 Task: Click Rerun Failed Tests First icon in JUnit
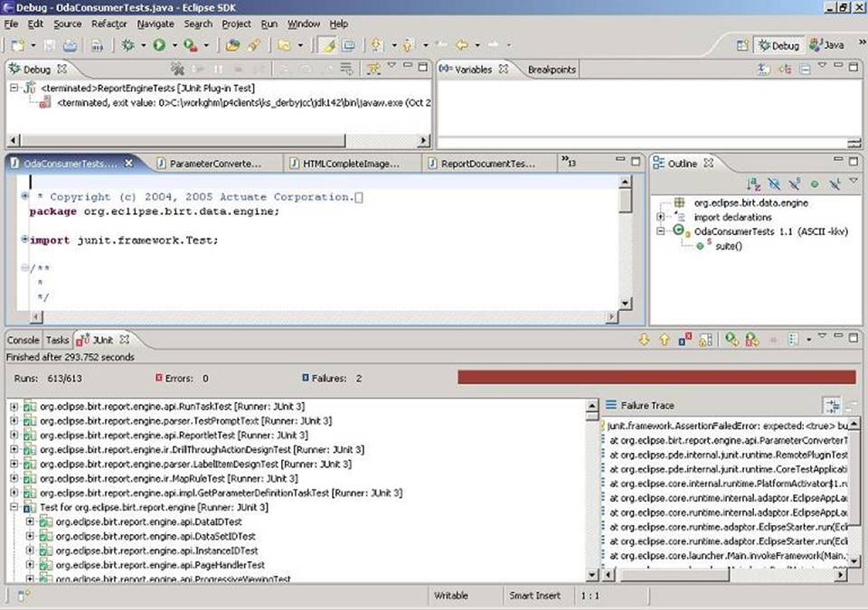click(752, 339)
